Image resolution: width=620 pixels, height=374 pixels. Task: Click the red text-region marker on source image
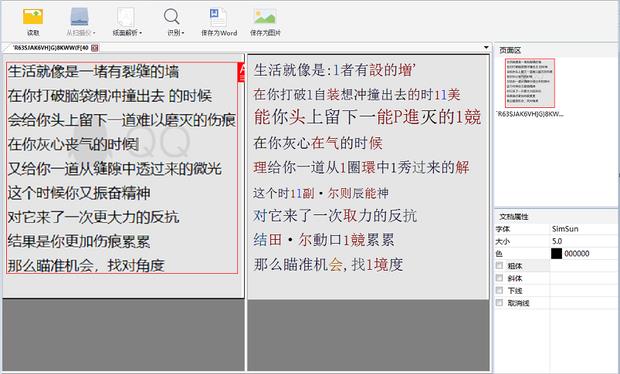coord(241,72)
